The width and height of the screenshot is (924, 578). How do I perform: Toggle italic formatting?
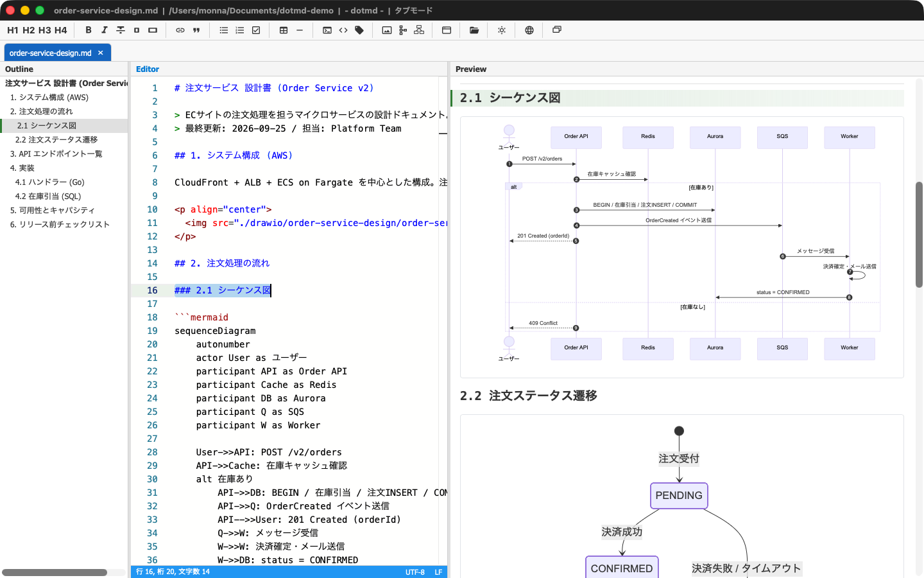(x=105, y=30)
